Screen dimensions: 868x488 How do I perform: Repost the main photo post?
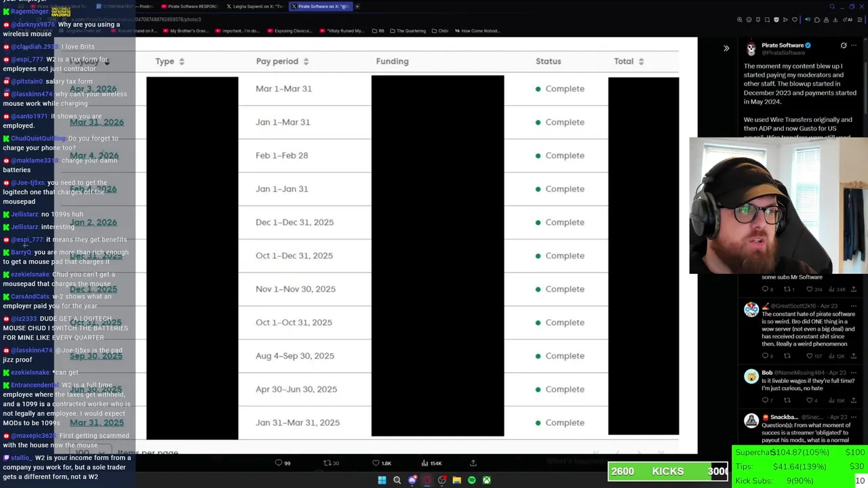coord(331,463)
